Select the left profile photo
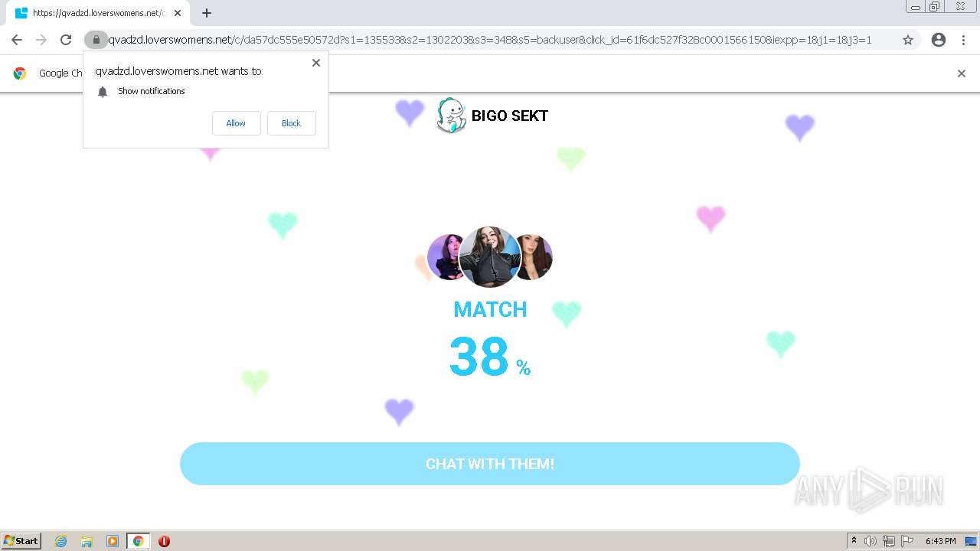The image size is (980, 551). click(444, 257)
